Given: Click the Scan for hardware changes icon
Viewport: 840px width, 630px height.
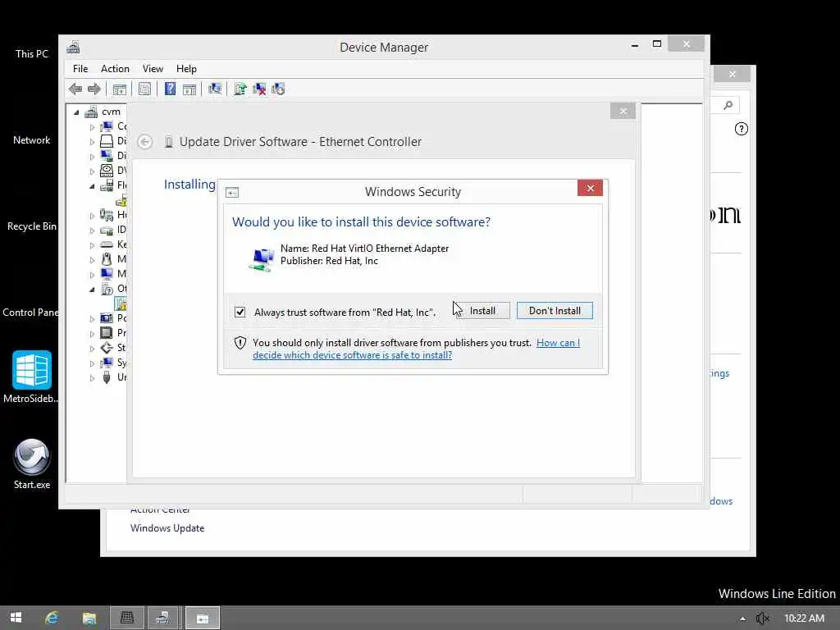Looking at the screenshot, I should [215, 89].
